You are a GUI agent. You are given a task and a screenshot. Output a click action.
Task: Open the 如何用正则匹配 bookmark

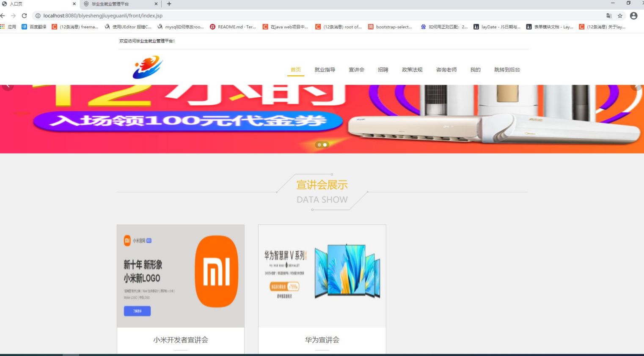(x=444, y=27)
